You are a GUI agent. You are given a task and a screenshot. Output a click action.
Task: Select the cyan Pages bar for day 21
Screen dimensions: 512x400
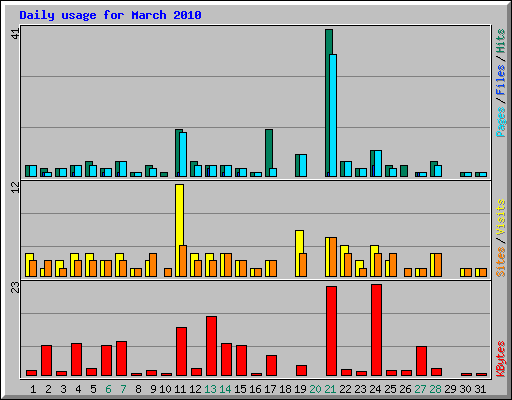coord(333,115)
